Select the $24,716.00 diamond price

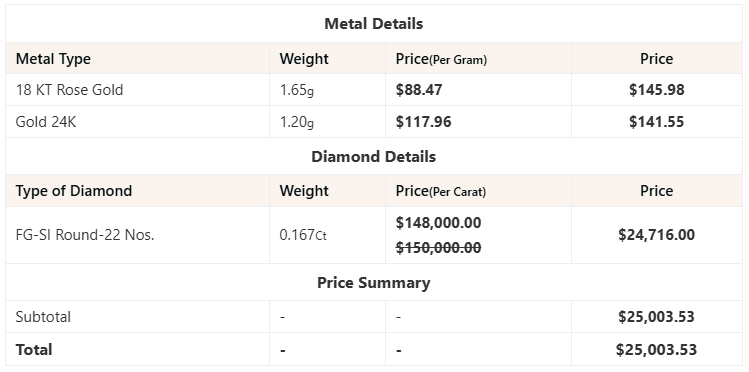tap(656, 235)
